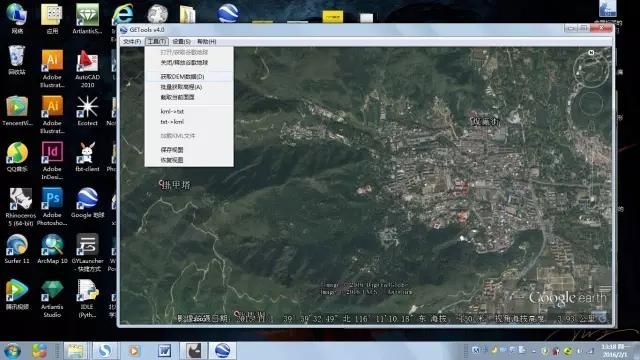Switch to Word in the taskbar
Viewport: 640px width, 360px height.
coord(164,351)
